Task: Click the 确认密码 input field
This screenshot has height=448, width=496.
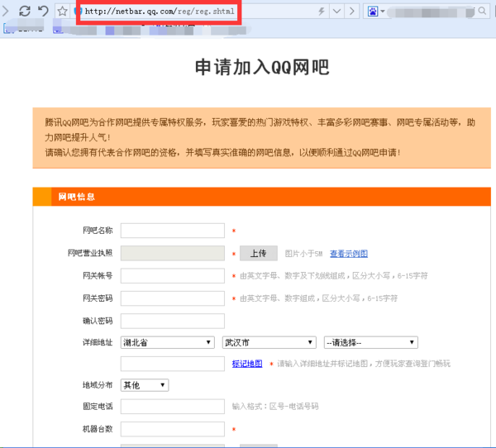Action: pyautogui.click(x=173, y=322)
